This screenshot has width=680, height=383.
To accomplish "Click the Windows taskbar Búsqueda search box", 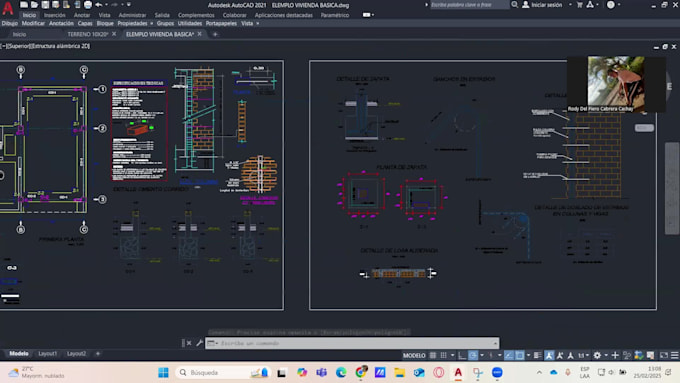I will pyautogui.click(x=223, y=373).
